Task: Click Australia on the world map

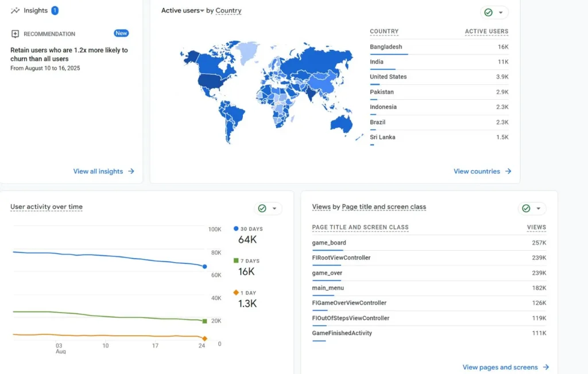Action: pos(341,123)
